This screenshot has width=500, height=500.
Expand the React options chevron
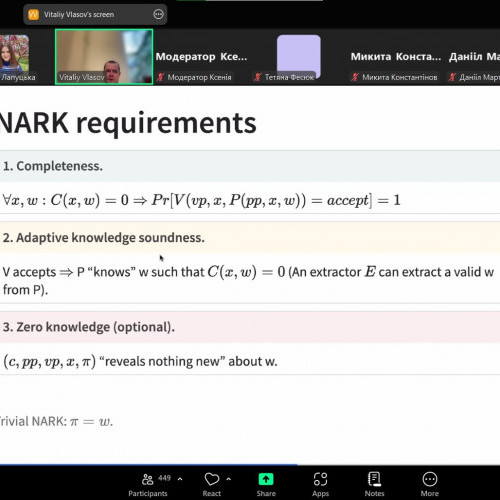[229, 479]
